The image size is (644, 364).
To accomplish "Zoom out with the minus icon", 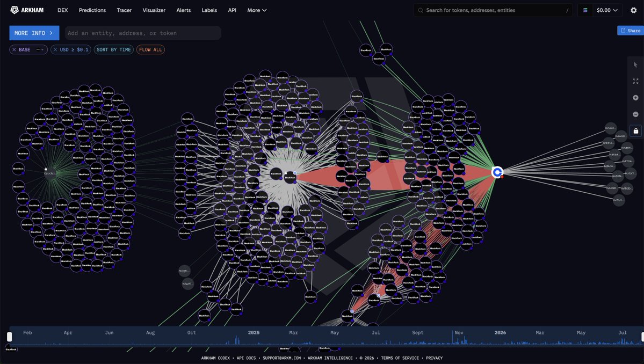I will click(x=635, y=114).
